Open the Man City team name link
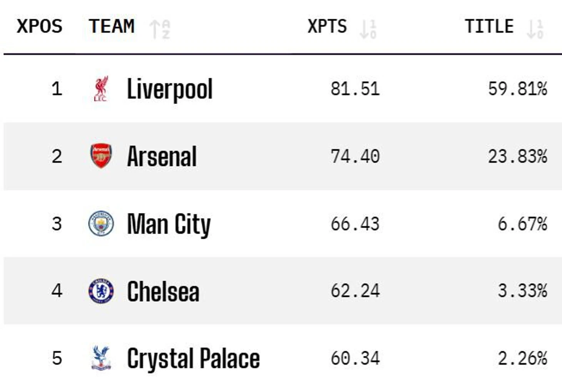This screenshot has height=392, width=562. (169, 224)
